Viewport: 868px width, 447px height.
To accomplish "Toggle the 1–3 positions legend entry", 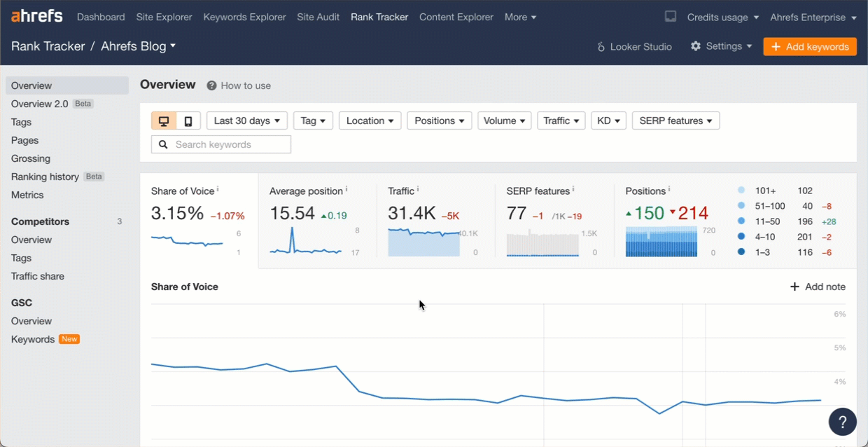I will point(763,252).
